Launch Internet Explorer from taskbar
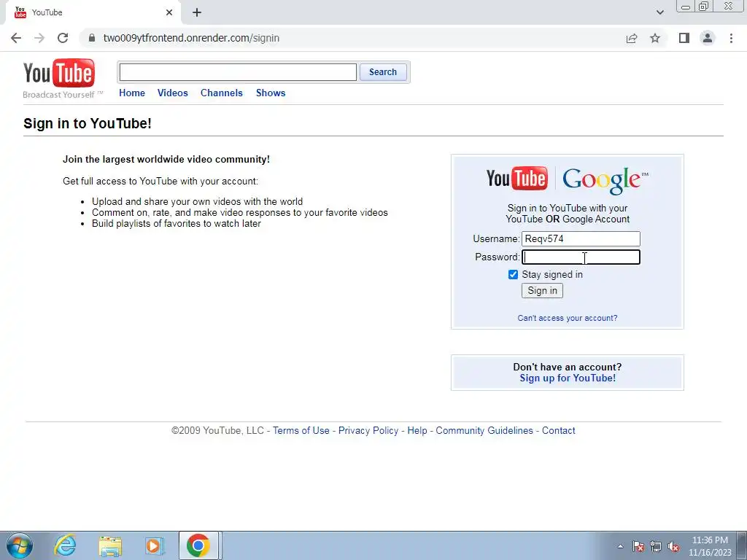Viewport: 747px width, 560px height. click(64, 545)
